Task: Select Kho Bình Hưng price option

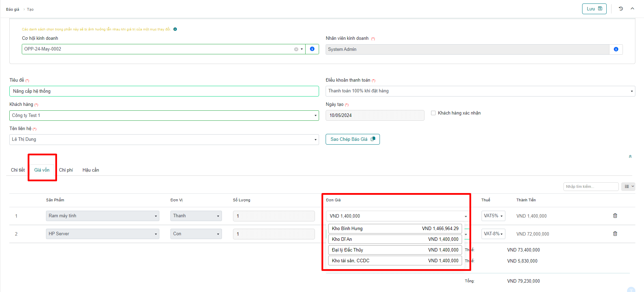Action: coord(395,229)
